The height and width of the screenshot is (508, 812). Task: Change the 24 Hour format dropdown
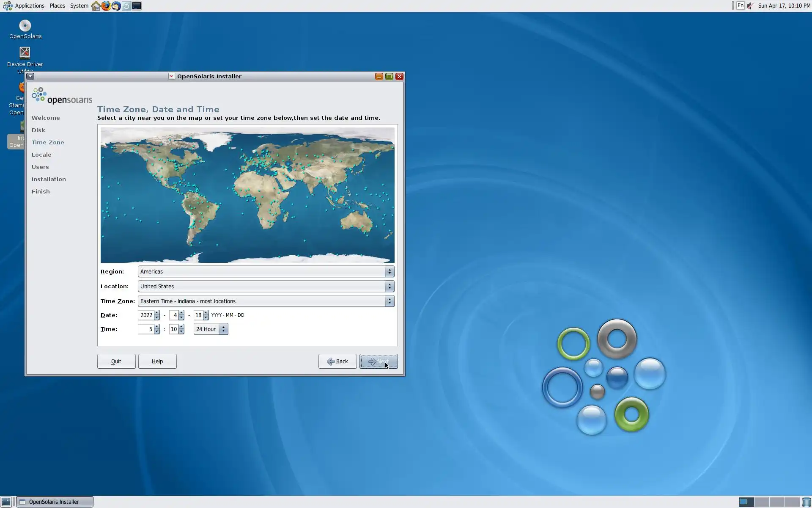coord(211,329)
